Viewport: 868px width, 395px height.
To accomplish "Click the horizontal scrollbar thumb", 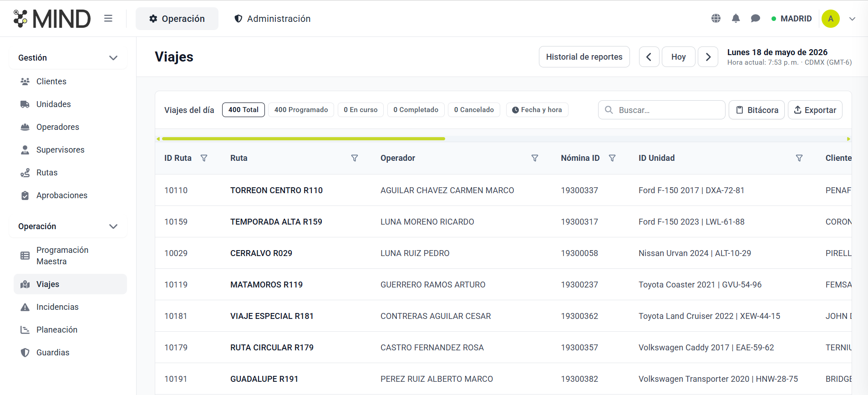I will [303, 139].
